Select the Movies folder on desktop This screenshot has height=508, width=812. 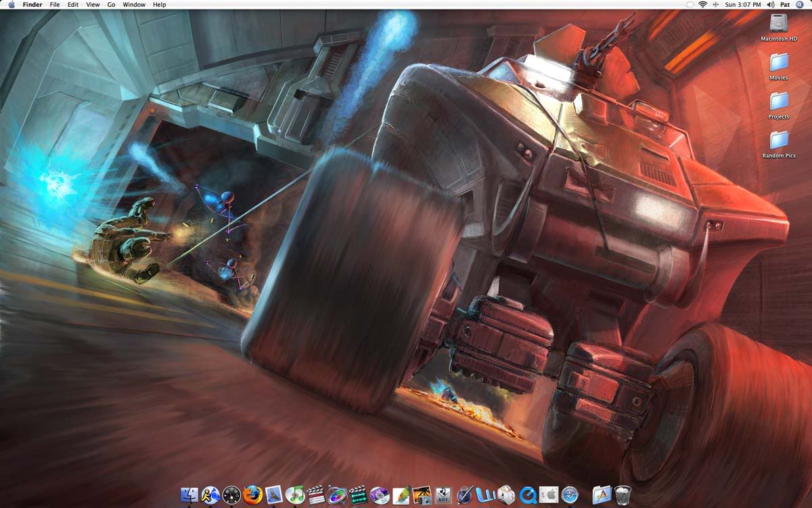click(x=779, y=66)
